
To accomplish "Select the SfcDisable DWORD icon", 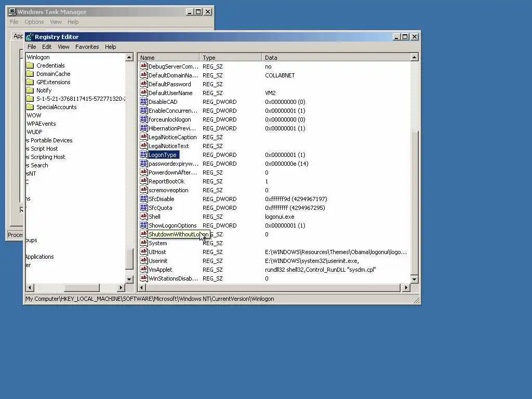I will [x=144, y=198].
